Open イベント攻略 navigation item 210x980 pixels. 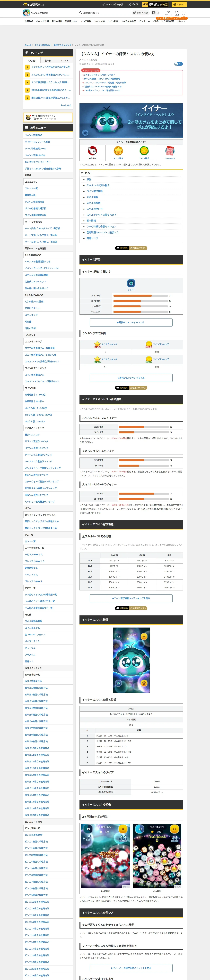pos(42,21)
